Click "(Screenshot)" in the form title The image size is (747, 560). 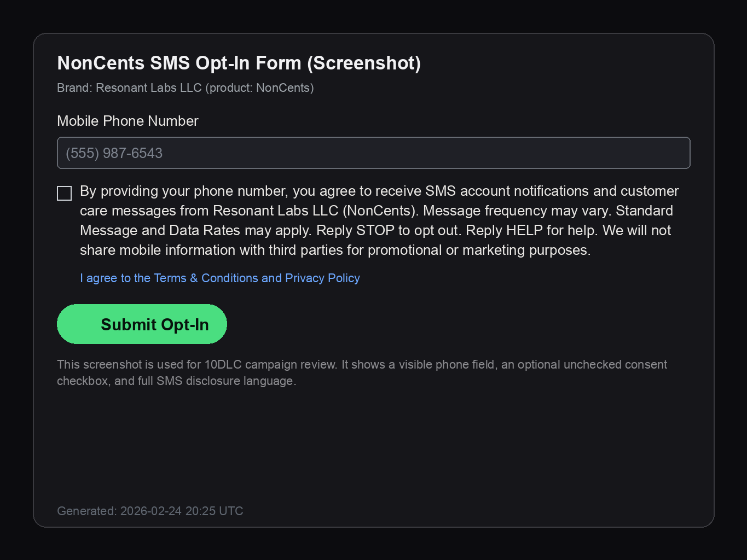point(364,63)
